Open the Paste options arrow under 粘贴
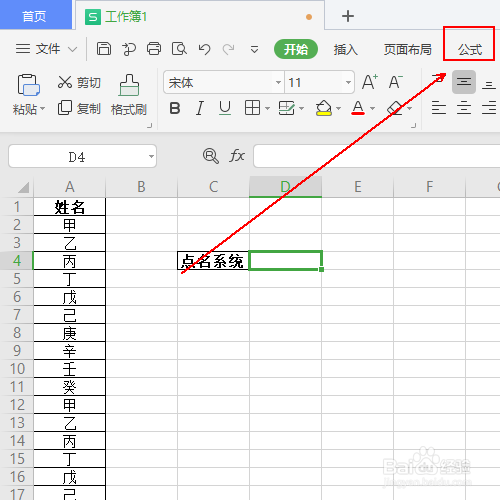Screen dimensions: 500x500 42,108
